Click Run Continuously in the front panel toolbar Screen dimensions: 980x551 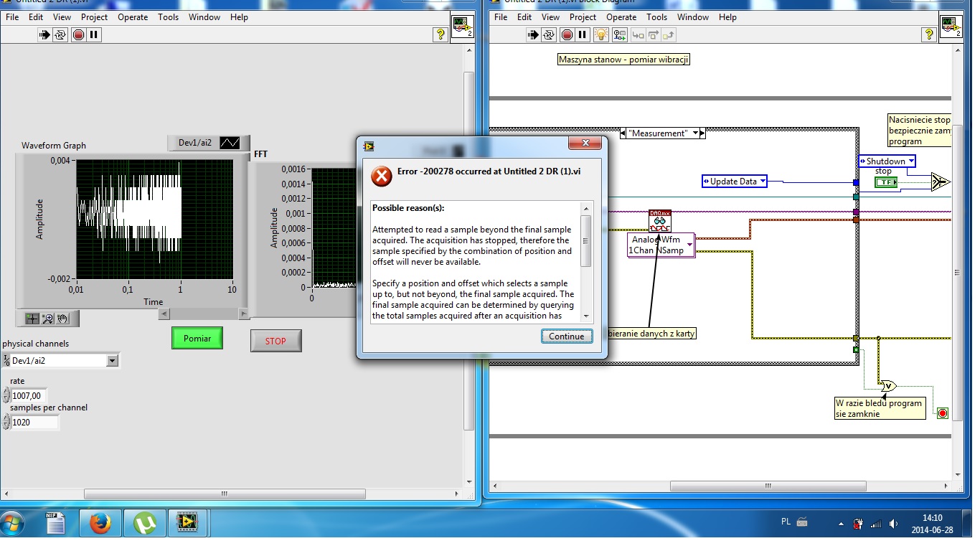pyautogui.click(x=61, y=34)
